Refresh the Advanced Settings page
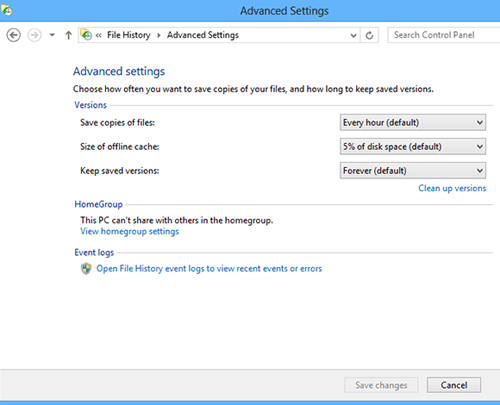This screenshot has width=500, height=405. (369, 35)
